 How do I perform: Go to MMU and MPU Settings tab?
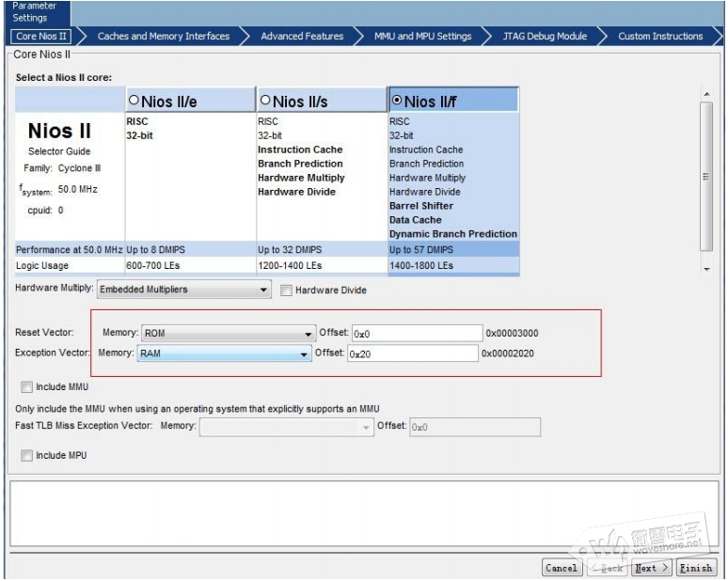tap(422, 37)
